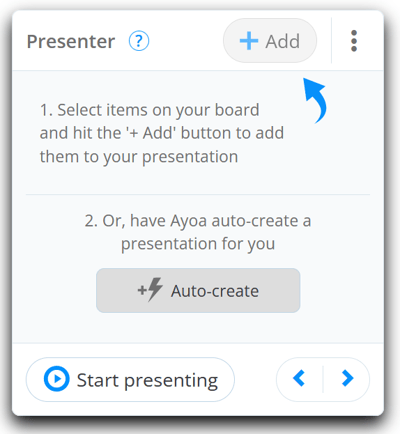The image size is (400, 434).
Task: Advance to next slide with right chevron
Action: pyautogui.click(x=347, y=378)
